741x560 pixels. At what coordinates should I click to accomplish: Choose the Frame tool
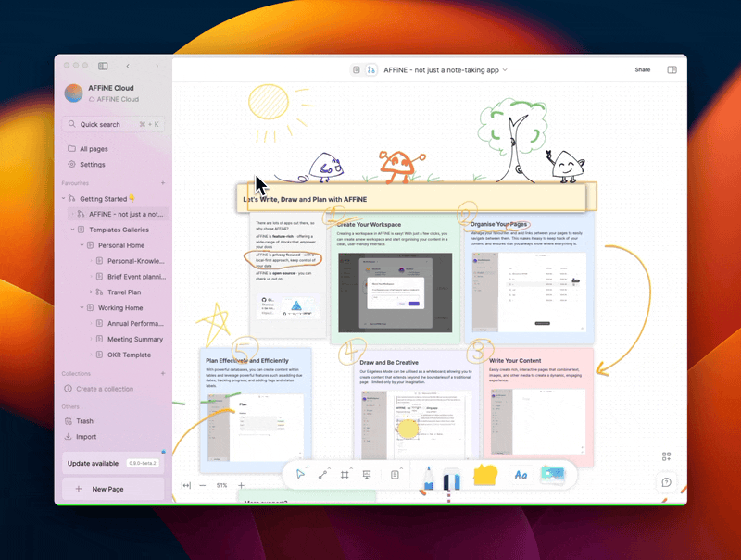coord(345,475)
